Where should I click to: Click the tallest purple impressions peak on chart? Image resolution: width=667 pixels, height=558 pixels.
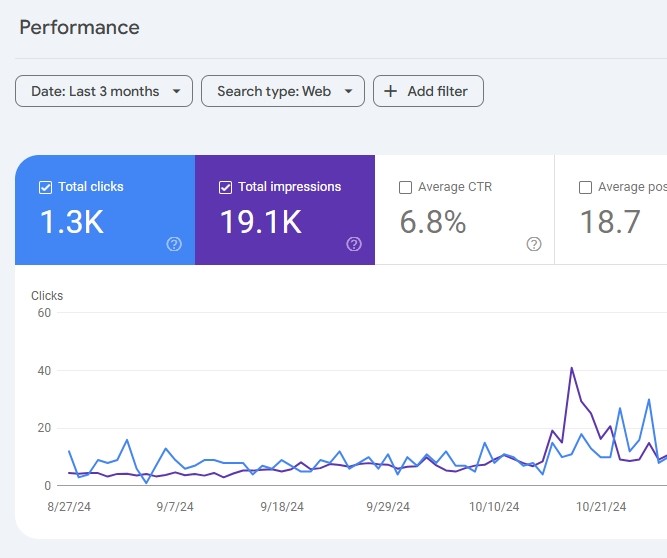(x=571, y=368)
